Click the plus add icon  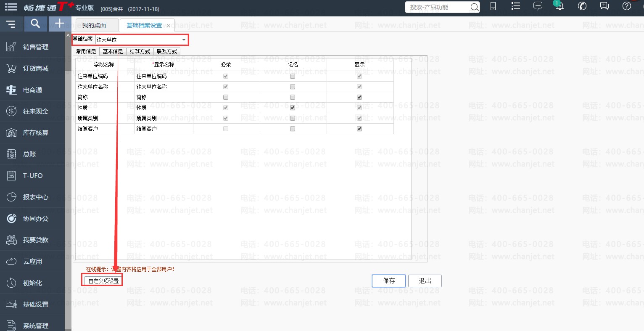(60, 24)
